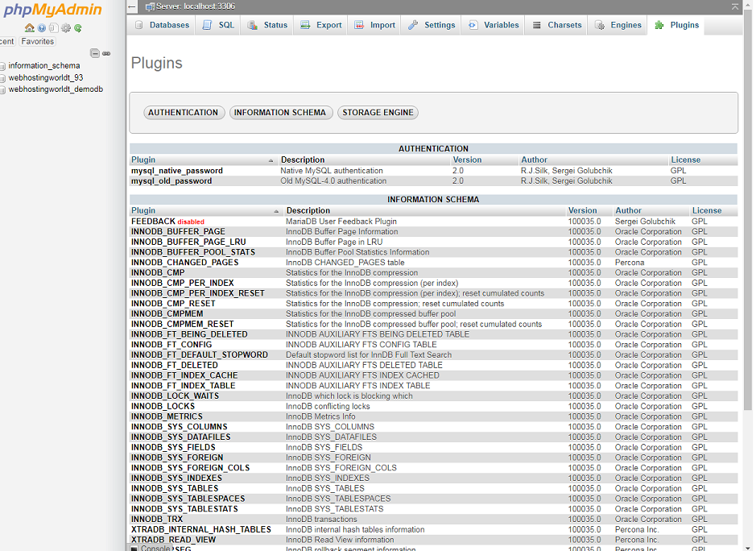Viewport: 756px width, 551px height.
Task: Click the MySQL documentation page icon
Action: coord(54,28)
